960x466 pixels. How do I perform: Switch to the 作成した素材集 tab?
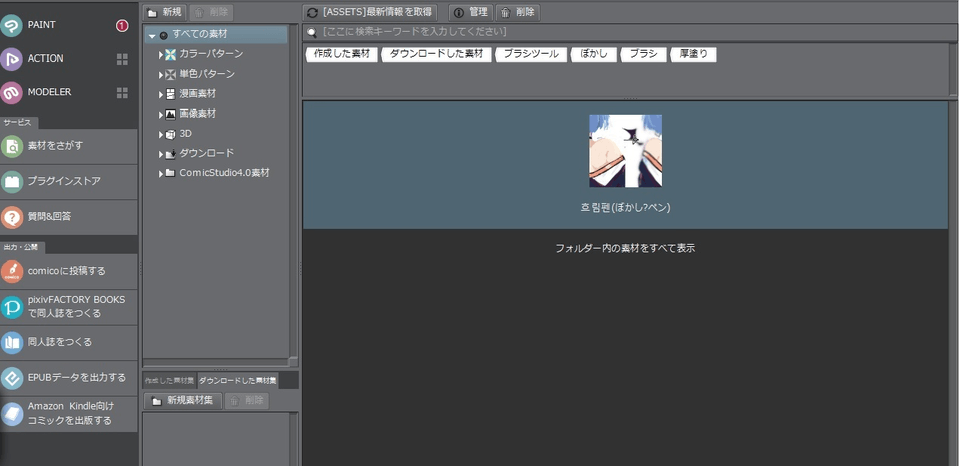(x=169, y=381)
